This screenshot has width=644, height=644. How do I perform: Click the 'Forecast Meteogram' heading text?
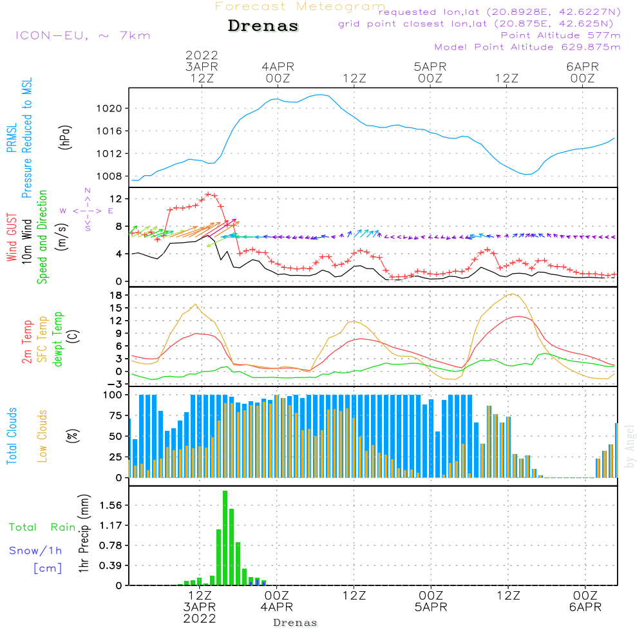point(300,6)
